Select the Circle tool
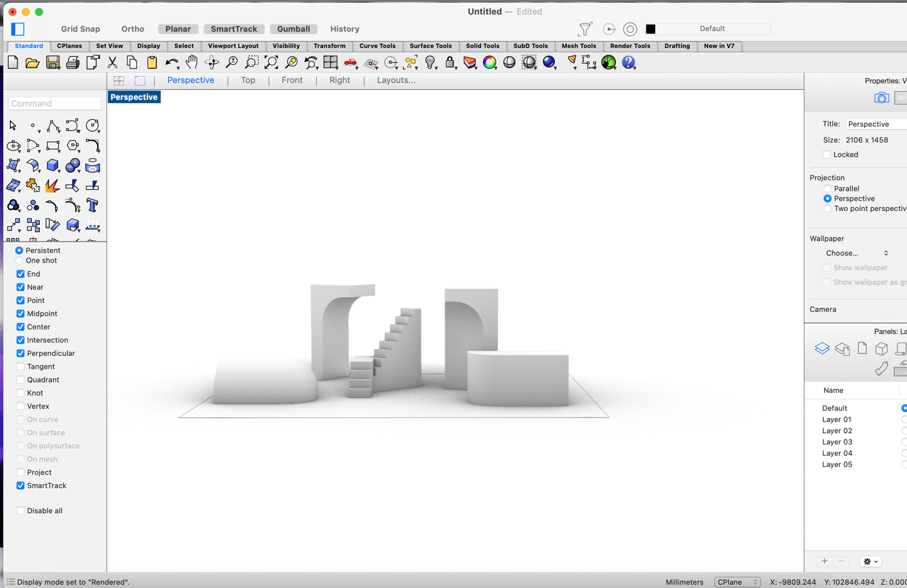 click(x=93, y=126)
